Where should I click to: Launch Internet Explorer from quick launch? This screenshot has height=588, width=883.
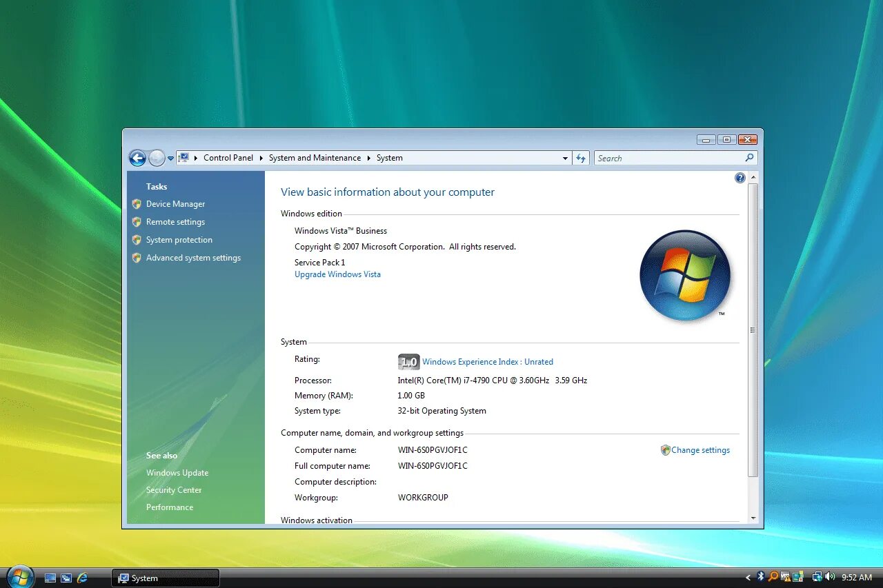(x=83, y=578)
